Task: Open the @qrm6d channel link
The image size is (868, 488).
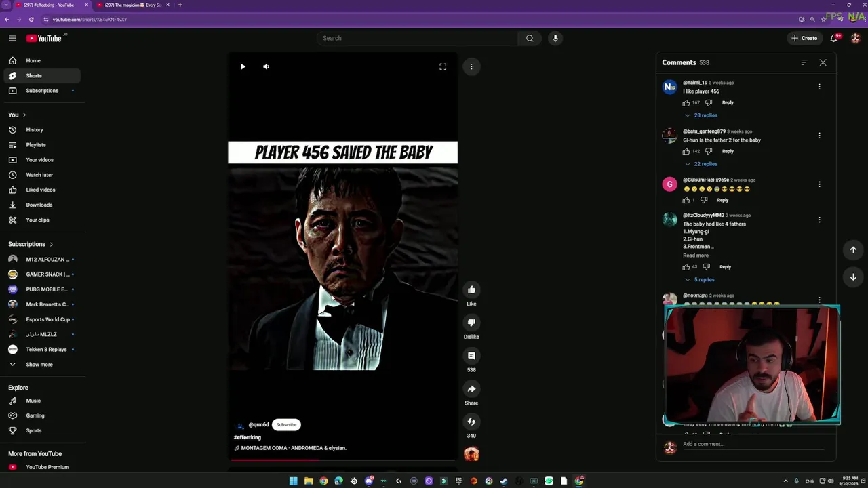Action: click(258, 425)
